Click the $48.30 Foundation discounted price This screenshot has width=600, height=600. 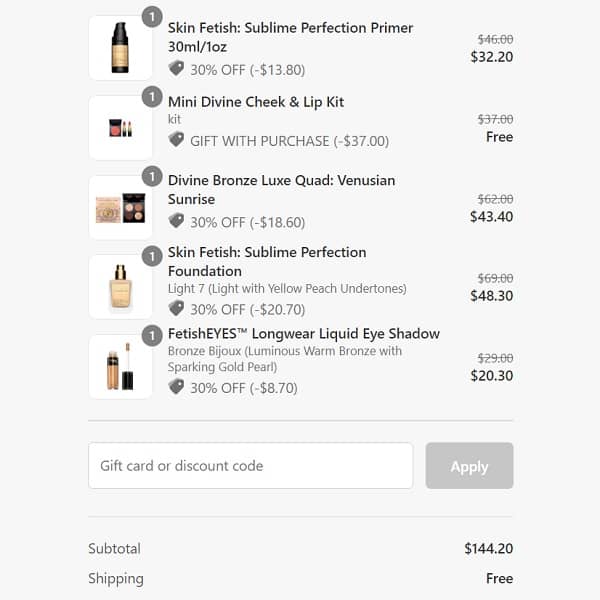click(491, 296)
